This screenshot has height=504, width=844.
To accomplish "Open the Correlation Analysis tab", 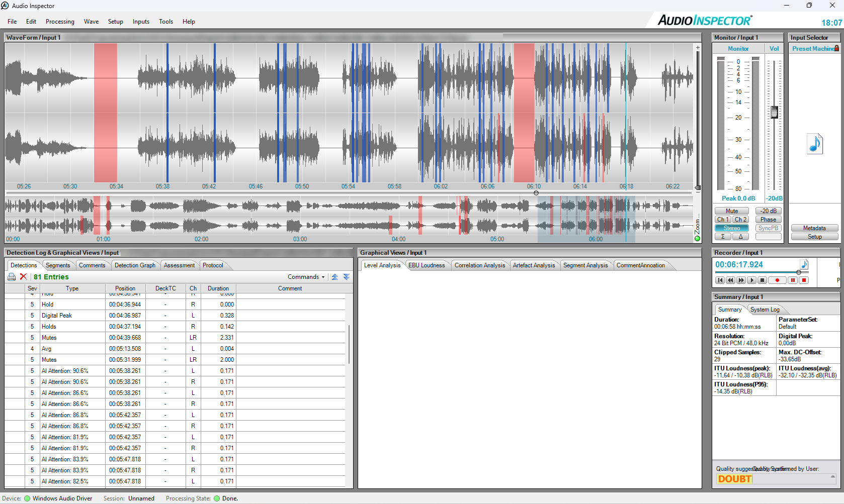I will (x=480, y=265).
